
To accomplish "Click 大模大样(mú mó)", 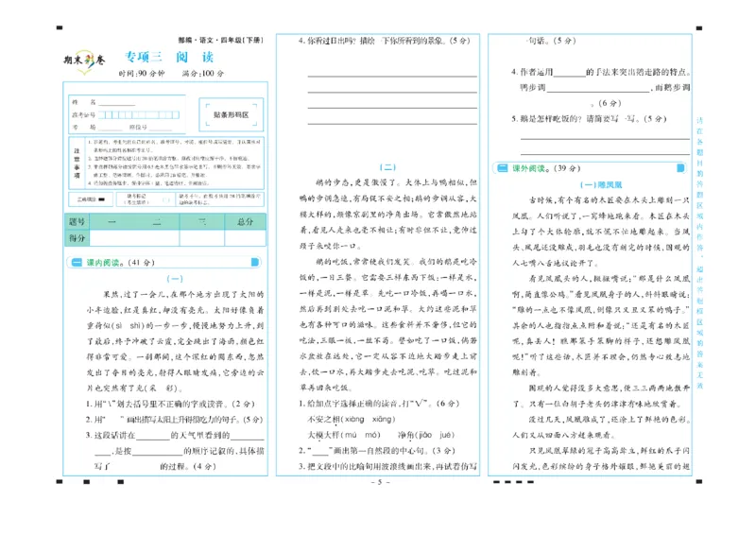I will tap(344, 435).
